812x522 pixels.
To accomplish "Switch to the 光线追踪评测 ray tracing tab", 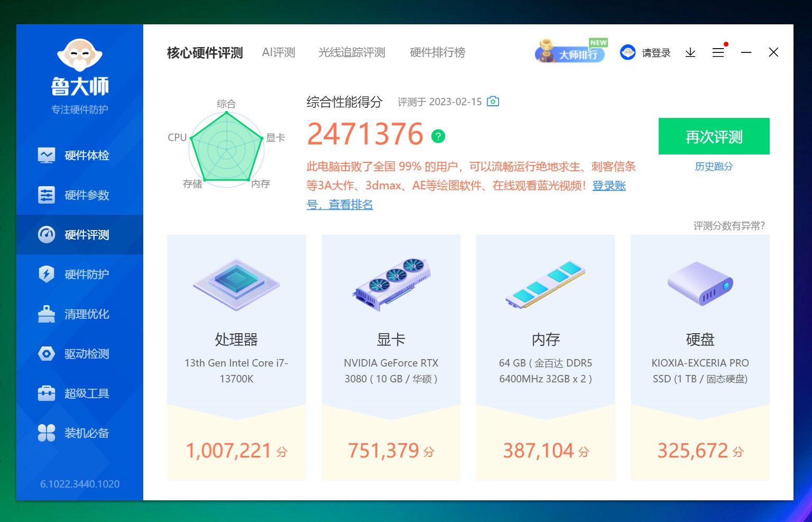I will pos(351,52).
